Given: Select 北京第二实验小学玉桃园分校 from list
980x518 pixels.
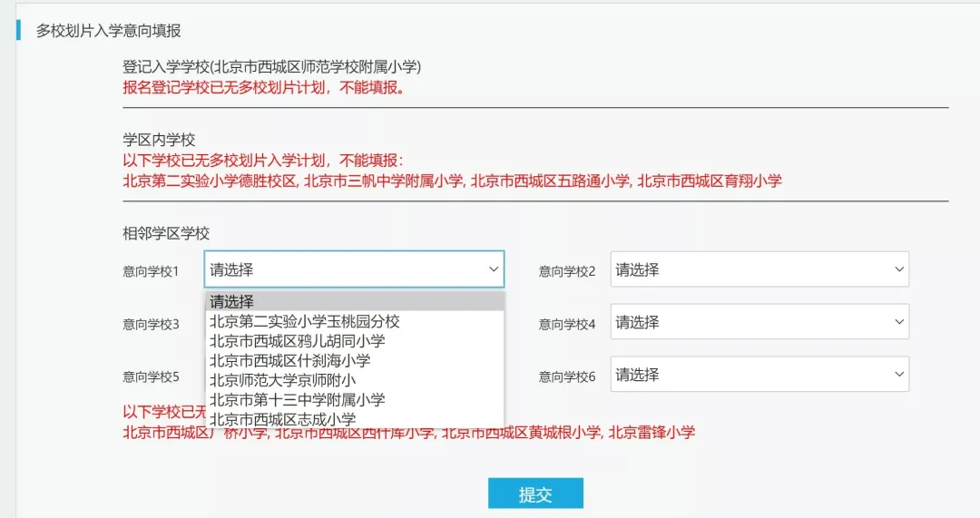Looking at the screenshot, I should pyautogui.click(x=355, y=321).
